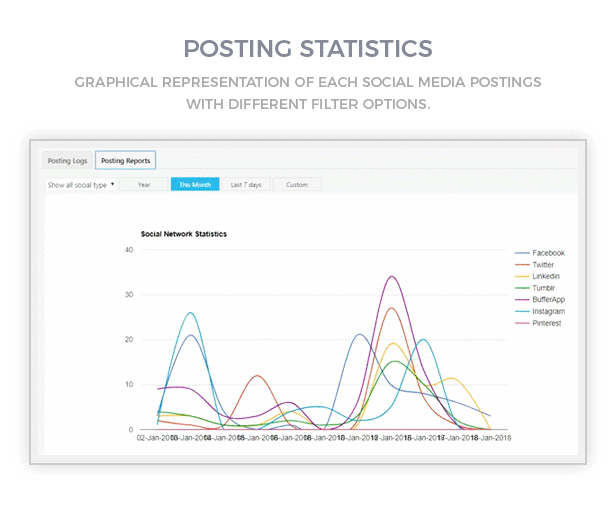Click the Tumblr legend entry
Screen dimensions: 616x505
pyautogui.click(x=543, y=288)
